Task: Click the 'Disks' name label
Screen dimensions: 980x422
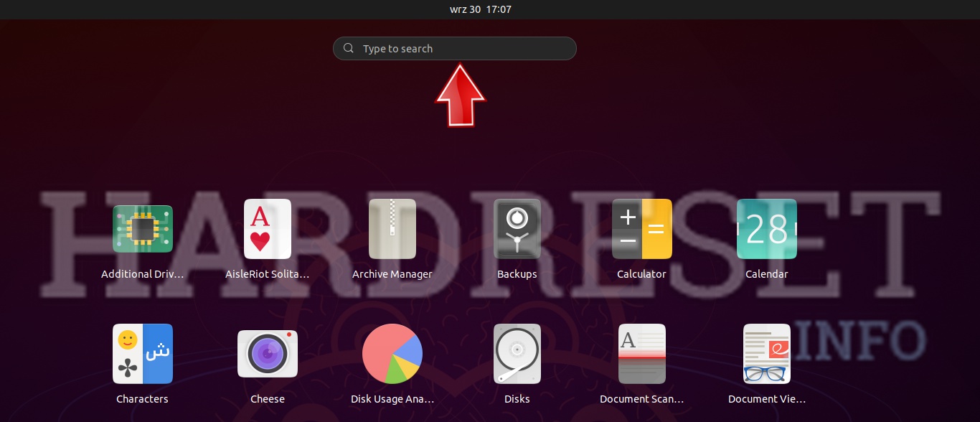Action: coord(517,399)
